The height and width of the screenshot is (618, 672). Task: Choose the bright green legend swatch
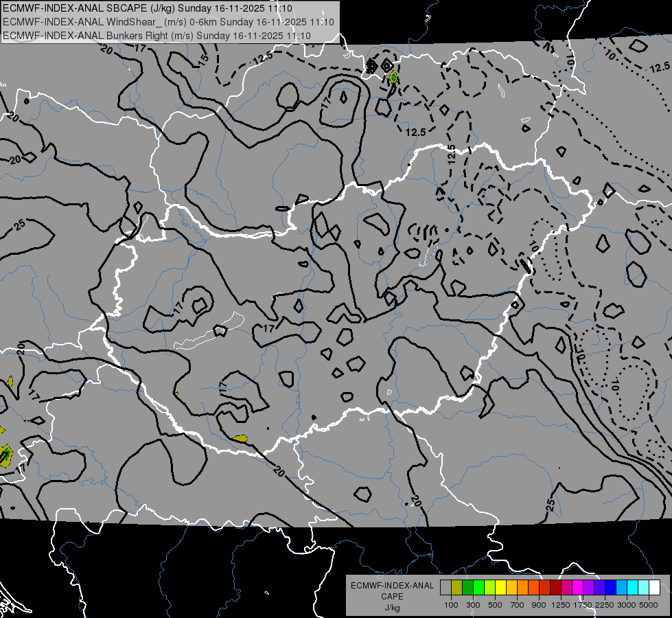tap(478, 588)
